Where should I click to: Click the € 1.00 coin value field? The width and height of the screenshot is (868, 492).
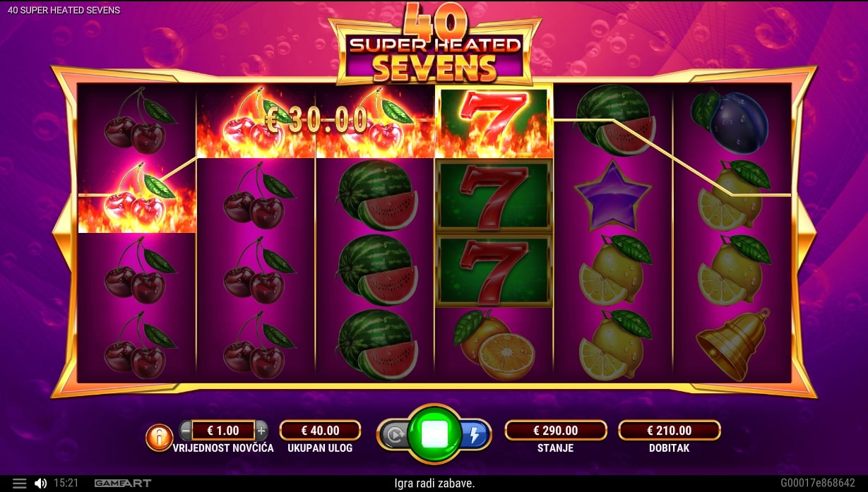222,430
